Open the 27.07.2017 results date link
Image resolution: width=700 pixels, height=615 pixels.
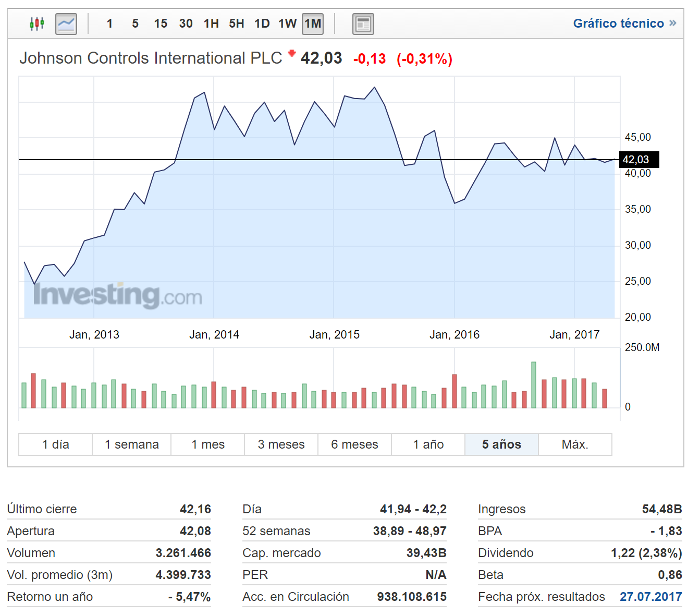pyautogui.click(x=650, y=597)
